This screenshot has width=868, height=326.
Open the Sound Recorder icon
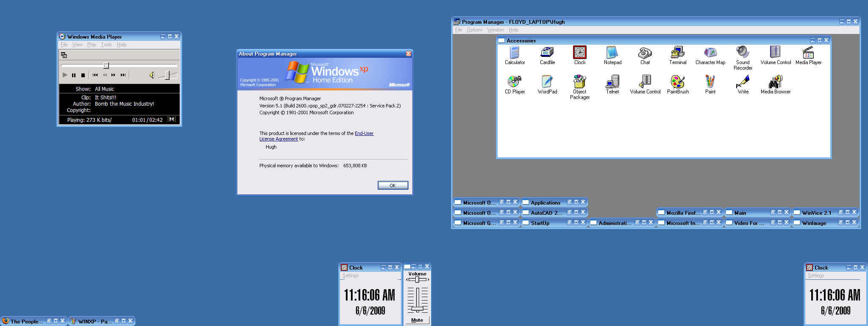tap(743, 53)
